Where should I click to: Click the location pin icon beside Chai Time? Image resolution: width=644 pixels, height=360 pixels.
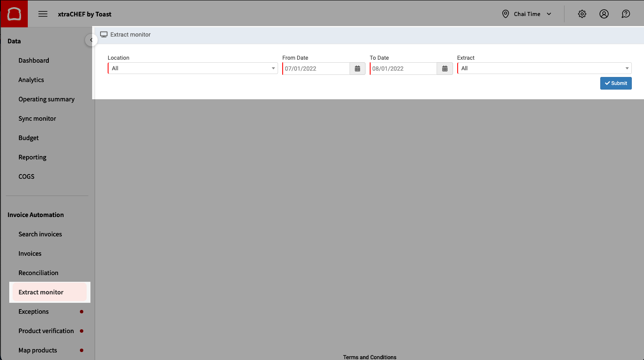click(x=506, y=13)
